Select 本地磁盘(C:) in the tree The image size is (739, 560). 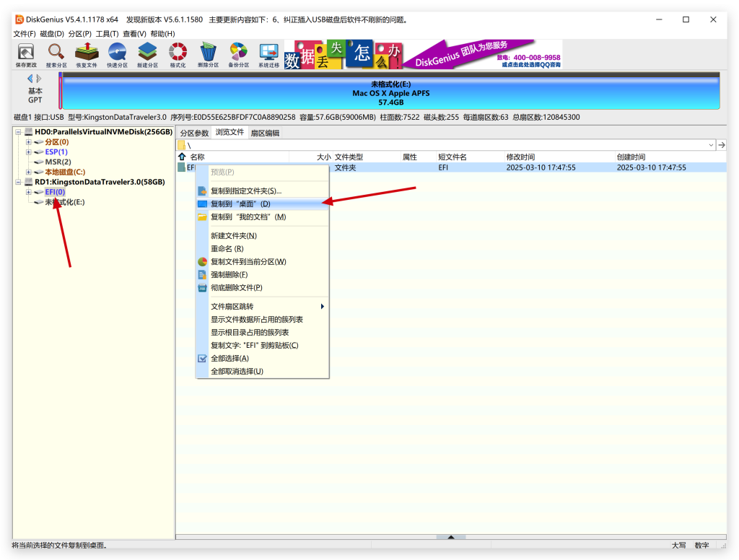[x=65, y=172]
